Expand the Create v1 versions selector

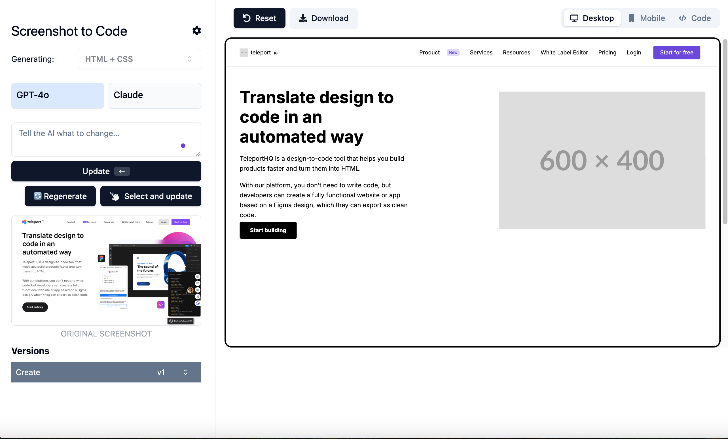(x=106, y=372)
